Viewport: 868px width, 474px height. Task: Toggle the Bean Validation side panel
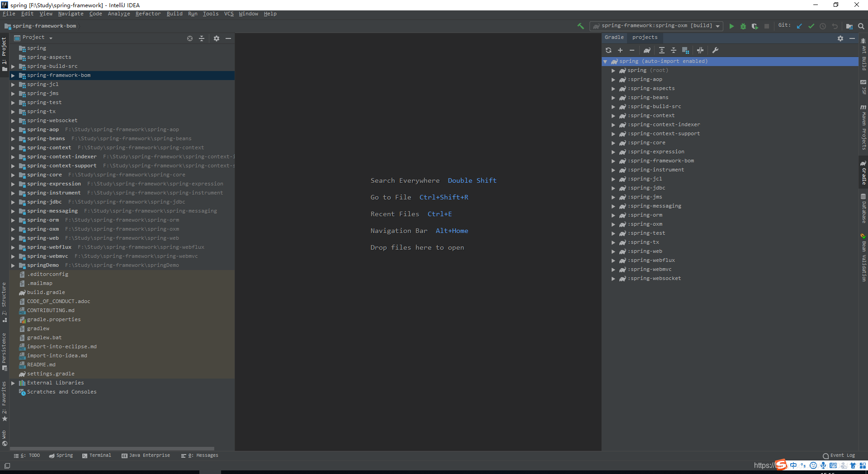863,258
